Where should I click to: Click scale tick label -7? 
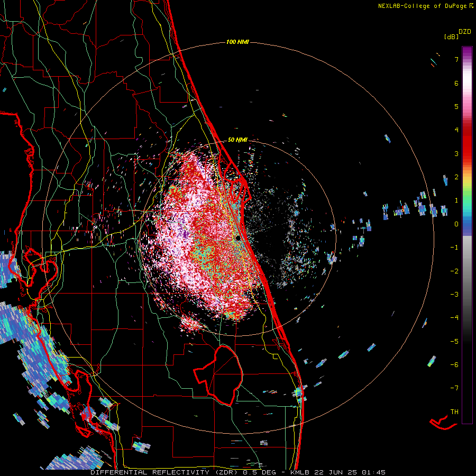pyautogui.click(x=454, y=388)
